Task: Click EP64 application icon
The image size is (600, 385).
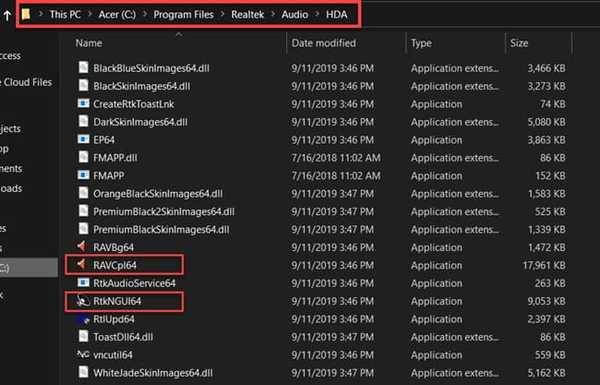Action: (x=83, y=139)
